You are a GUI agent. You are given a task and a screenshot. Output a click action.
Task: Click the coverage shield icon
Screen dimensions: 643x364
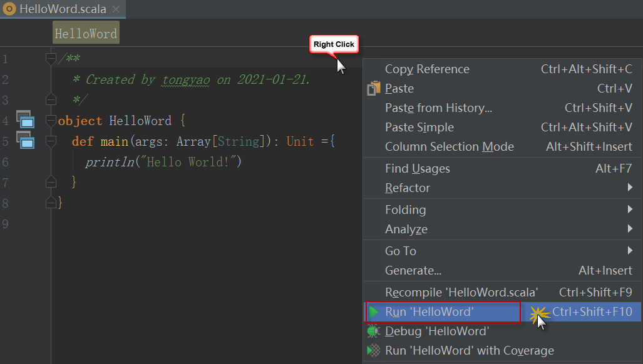(374, 351)
